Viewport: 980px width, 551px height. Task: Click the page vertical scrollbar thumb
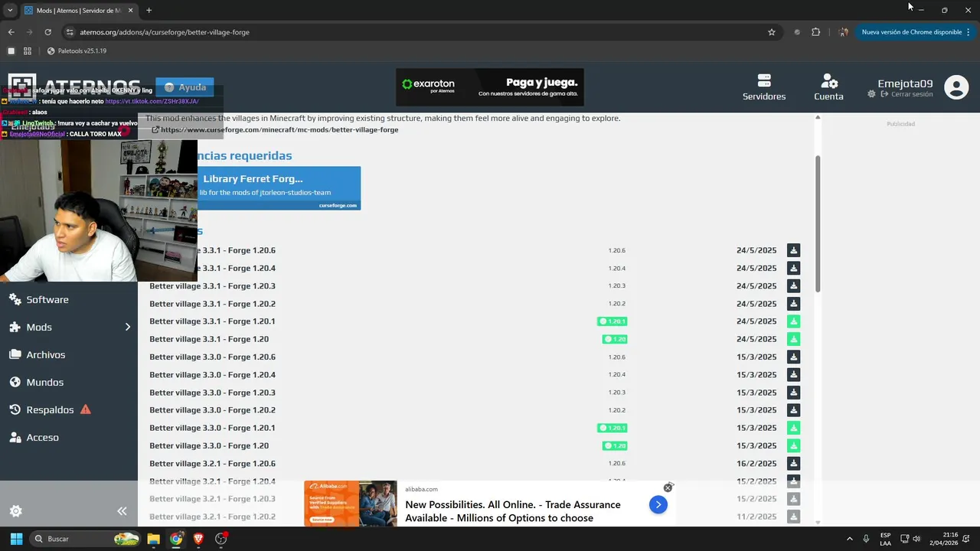click(818, 223)
